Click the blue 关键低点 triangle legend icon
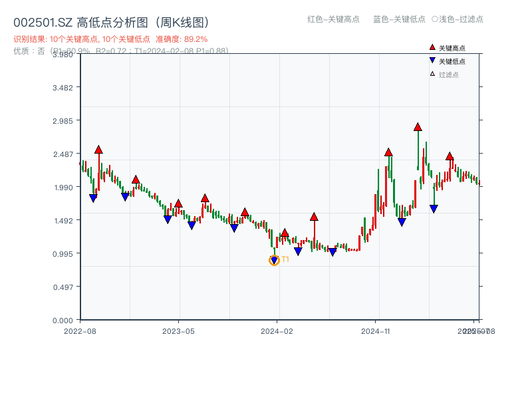532x399 pixels. pos(432,61)
